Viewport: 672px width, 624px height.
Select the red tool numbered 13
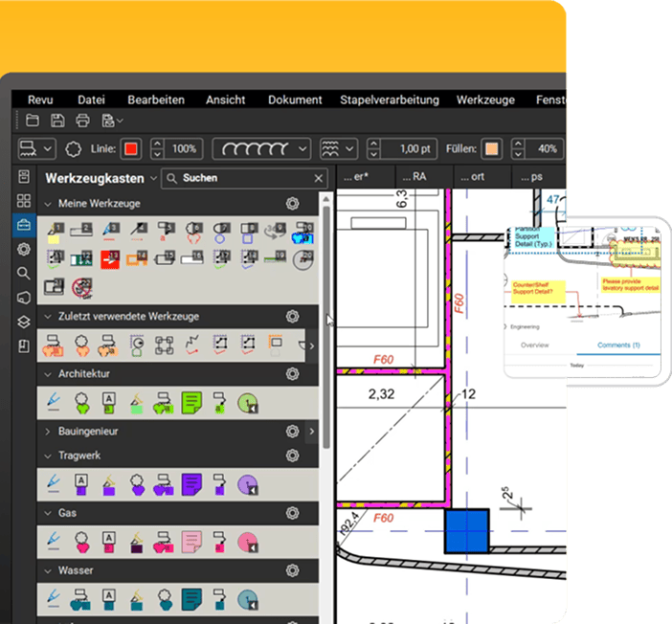pos(110,259)
